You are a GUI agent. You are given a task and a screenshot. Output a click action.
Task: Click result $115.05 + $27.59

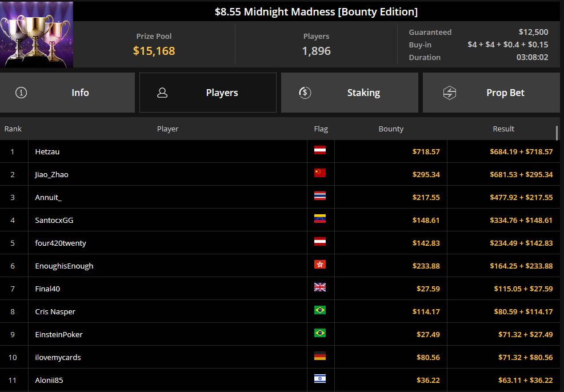coord(523,289)
